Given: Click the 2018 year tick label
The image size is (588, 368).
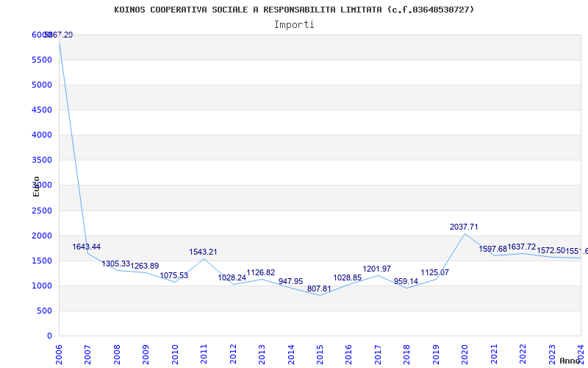Looking at the screenshot, I should (407, 355).
